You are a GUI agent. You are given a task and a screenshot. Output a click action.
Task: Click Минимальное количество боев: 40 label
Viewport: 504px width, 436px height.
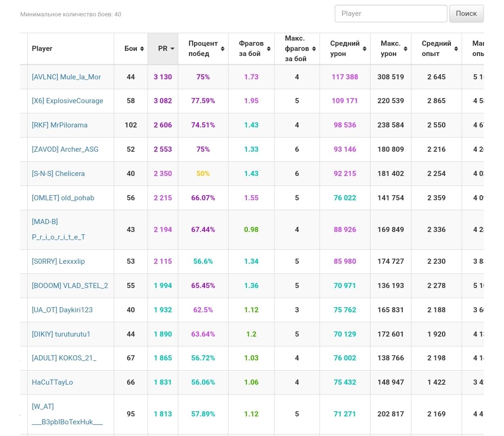coord(71,14)
